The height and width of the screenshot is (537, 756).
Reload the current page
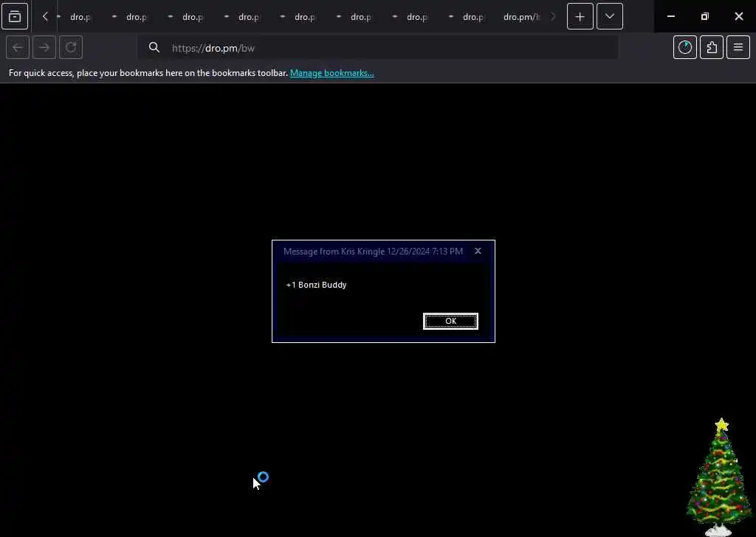click(71, 47)
